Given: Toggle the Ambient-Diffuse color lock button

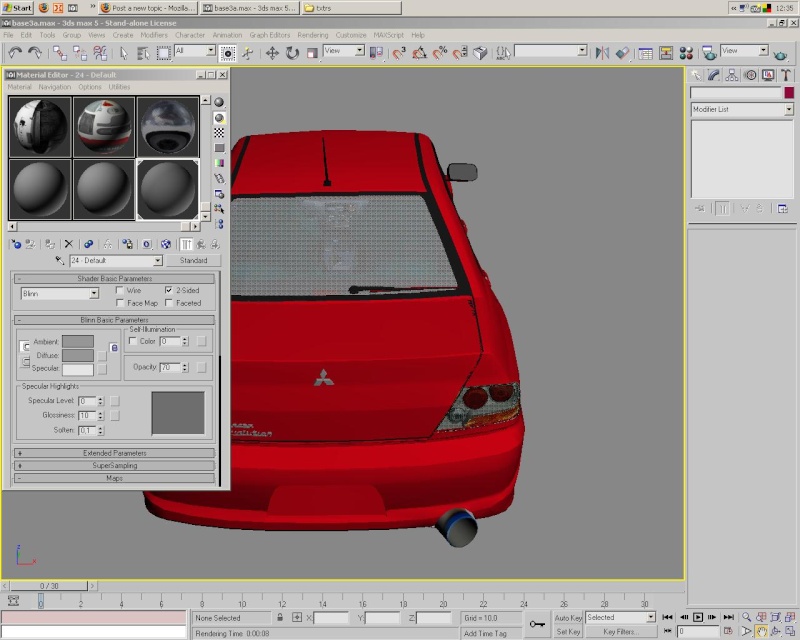Looking at the screenshot, I should click(x=114, y=348).
